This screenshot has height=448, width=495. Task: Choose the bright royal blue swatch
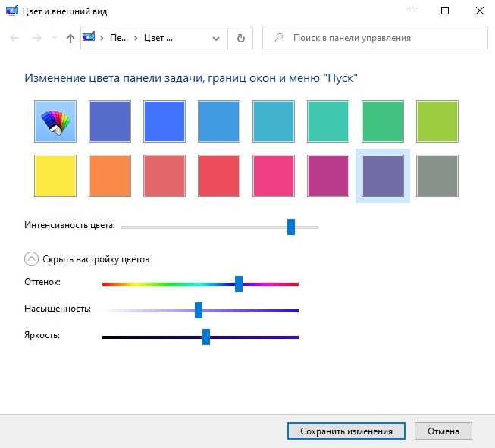pos(164,121)
